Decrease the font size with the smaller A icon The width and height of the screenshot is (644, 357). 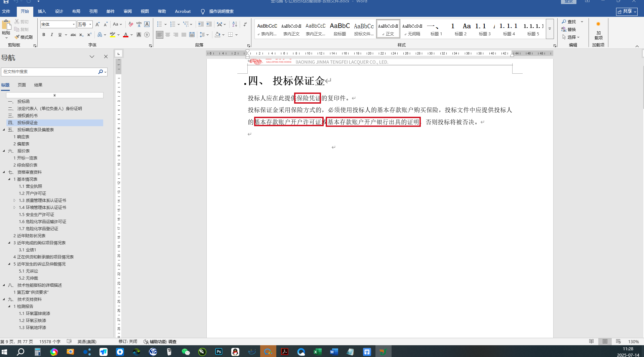click(x=106, y=24)
